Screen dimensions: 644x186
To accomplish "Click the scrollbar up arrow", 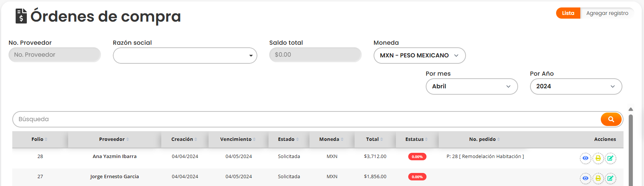I will coord(631,109).
